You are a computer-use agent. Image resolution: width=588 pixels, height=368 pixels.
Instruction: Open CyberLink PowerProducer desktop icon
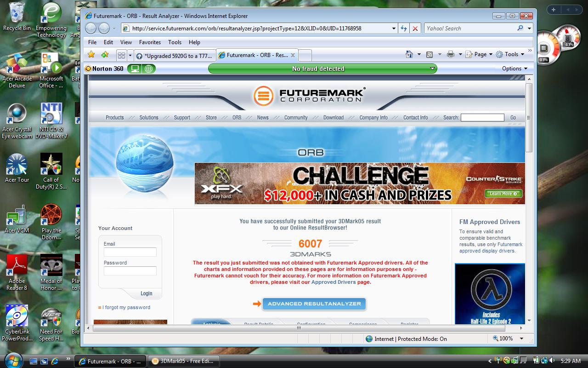(x=17, y=323)
